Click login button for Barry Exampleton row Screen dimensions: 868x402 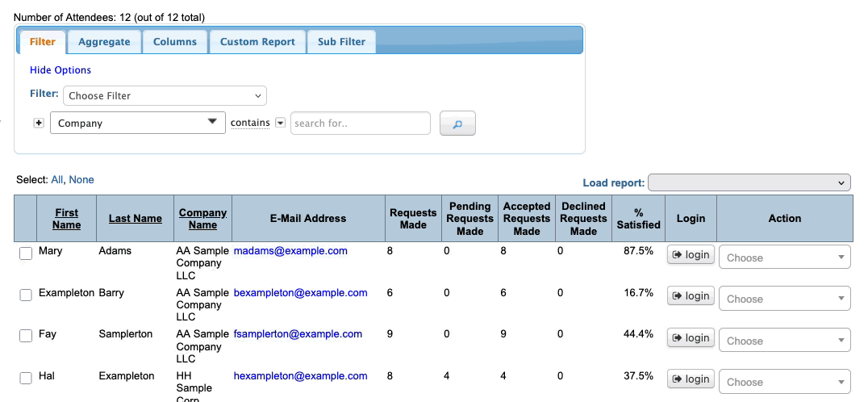[691, 295]
